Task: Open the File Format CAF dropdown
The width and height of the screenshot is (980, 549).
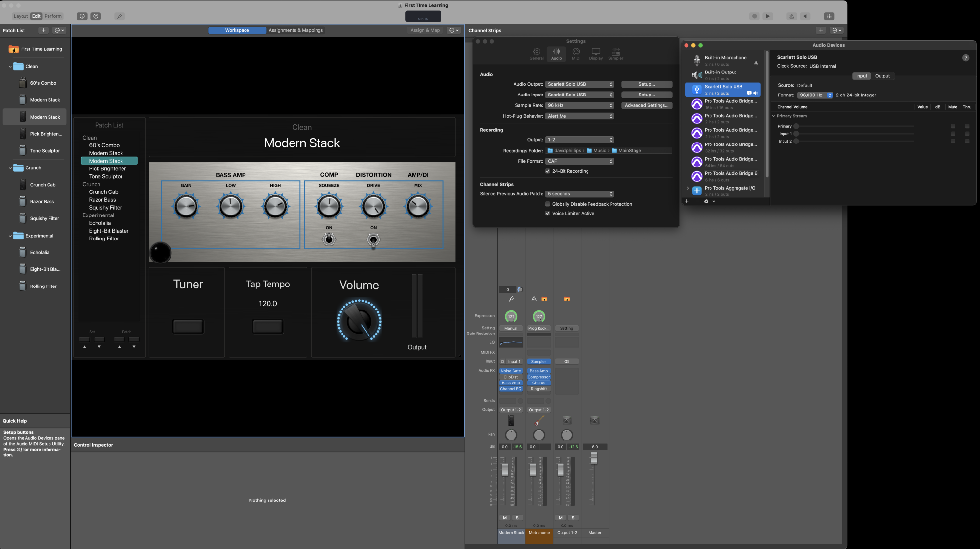Action: pyautogui.click(x=580, y=161)
